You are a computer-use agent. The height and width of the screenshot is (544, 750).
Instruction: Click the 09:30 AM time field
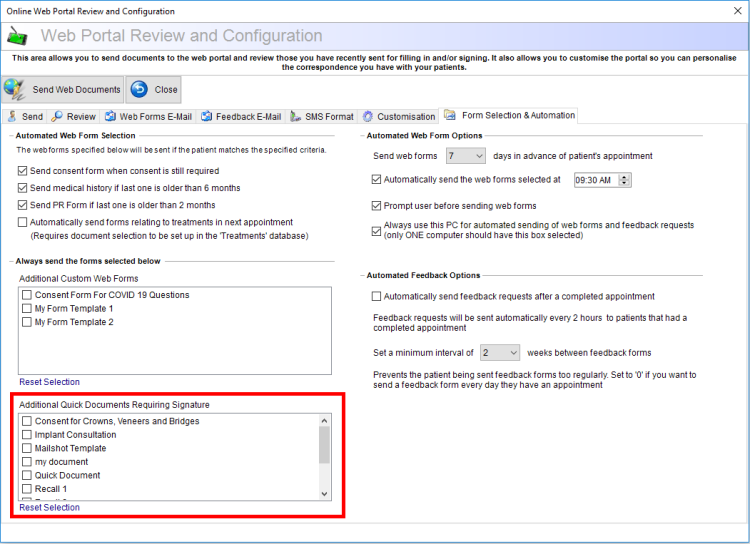(x=596, y=180)
